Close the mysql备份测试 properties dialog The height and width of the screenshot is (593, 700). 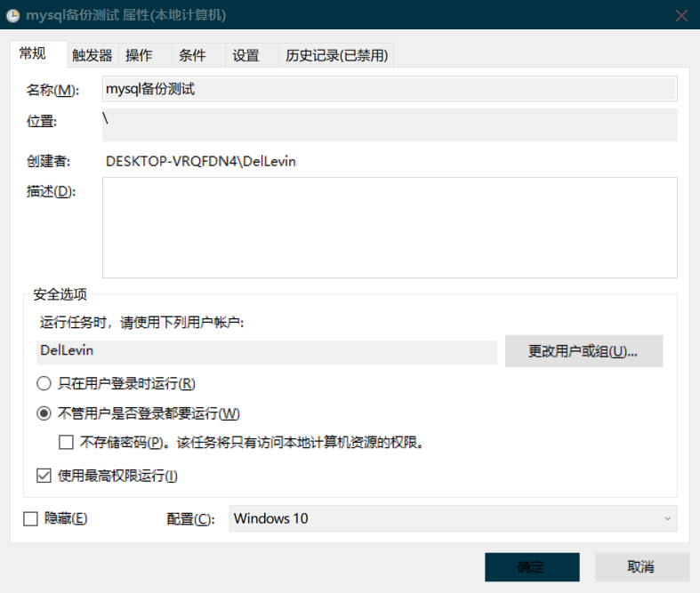681,16
